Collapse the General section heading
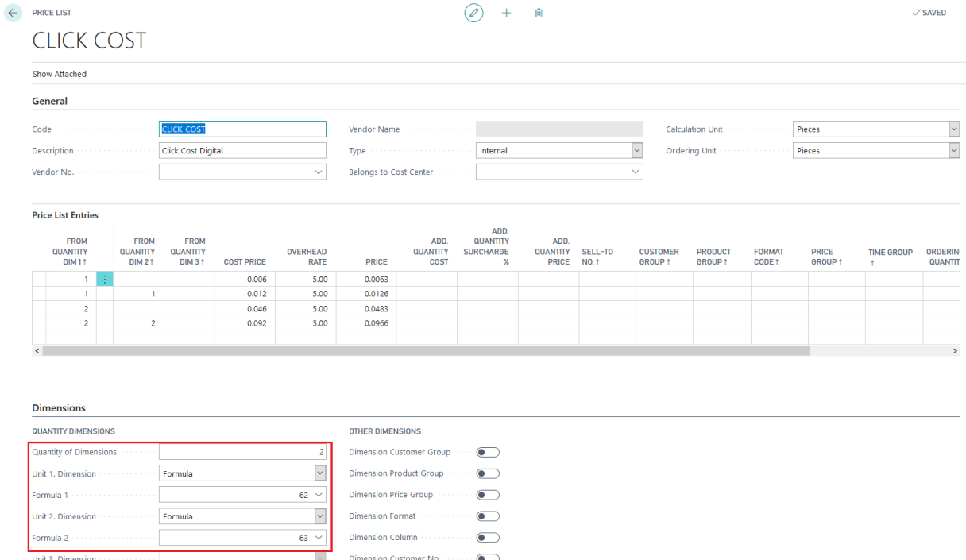The width and height of the screenshot is (966, 560). point(49,101)
